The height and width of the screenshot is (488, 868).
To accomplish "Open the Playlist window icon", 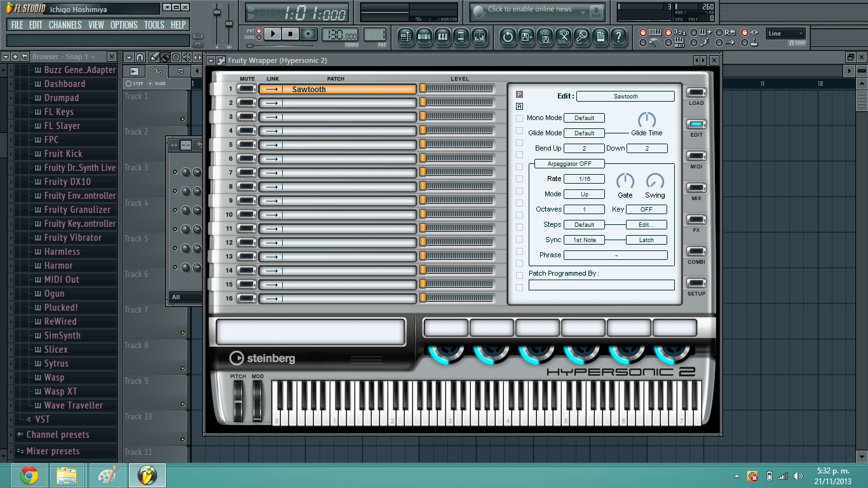I will (407, 37).
